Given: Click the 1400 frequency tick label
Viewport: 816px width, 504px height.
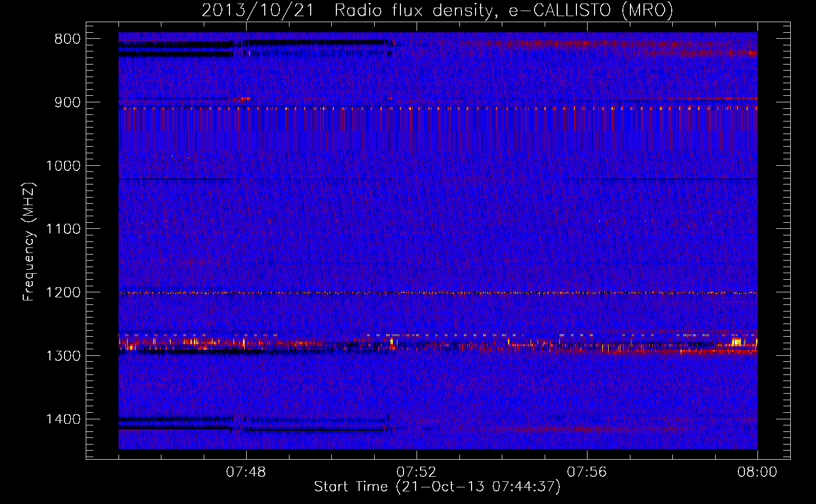Looking at the screenshot, I should click(63, 419).
